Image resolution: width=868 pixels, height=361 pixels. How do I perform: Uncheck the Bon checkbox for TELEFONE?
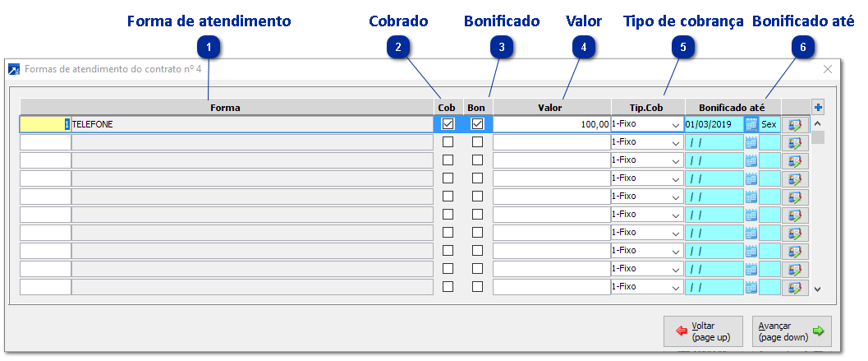point(477,124)
